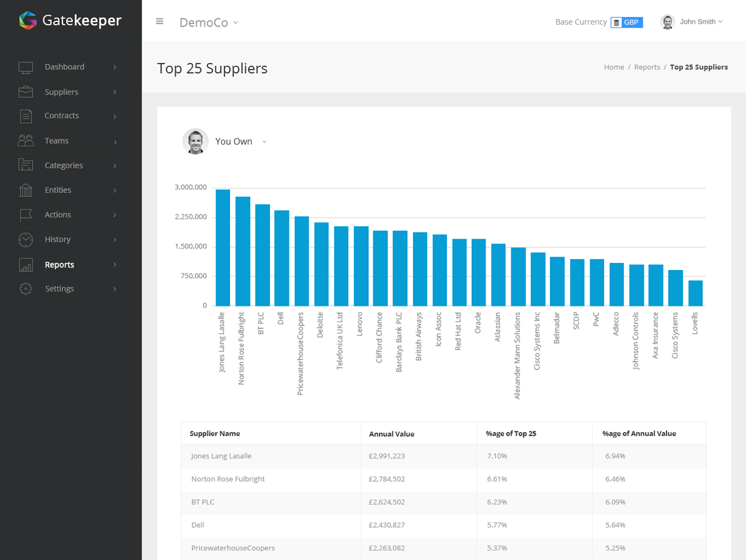Open the Categories folder icon
The image size is (746, 560).
coord(26,165)
